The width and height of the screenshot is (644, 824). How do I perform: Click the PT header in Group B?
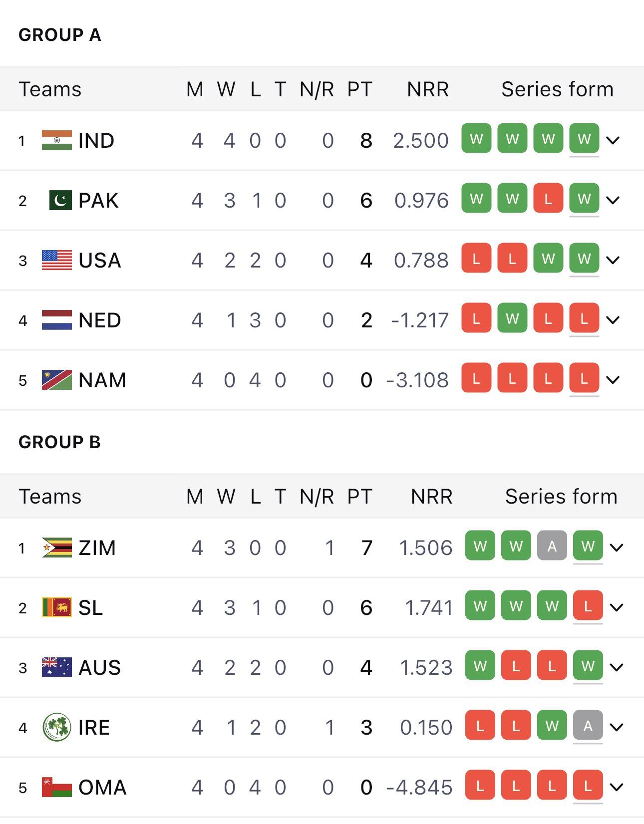pyautogui.click(x=359, y=497)
